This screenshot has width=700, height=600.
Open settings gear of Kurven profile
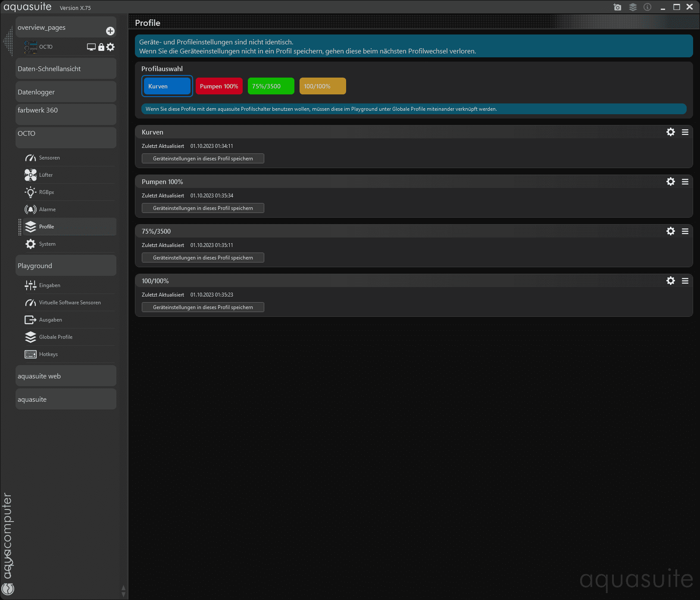click(x=671, y=132)
